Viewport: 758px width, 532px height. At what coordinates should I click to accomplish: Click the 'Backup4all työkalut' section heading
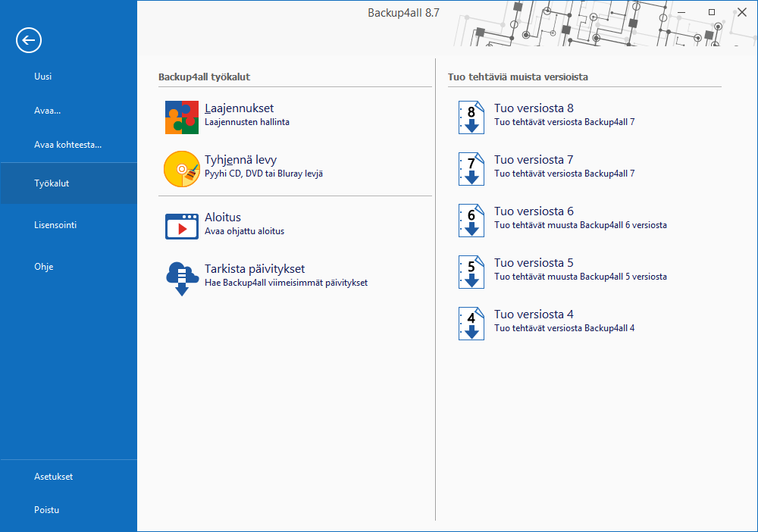click(204, 77)
